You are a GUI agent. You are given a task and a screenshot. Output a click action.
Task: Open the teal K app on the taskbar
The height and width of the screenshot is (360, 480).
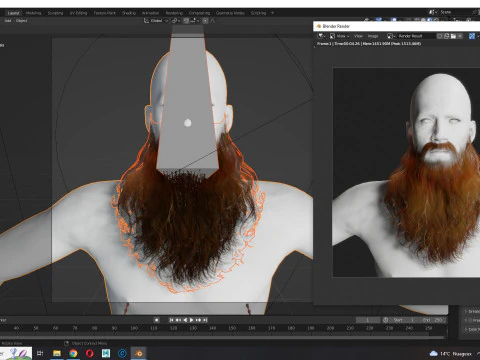tap(106, 353)
